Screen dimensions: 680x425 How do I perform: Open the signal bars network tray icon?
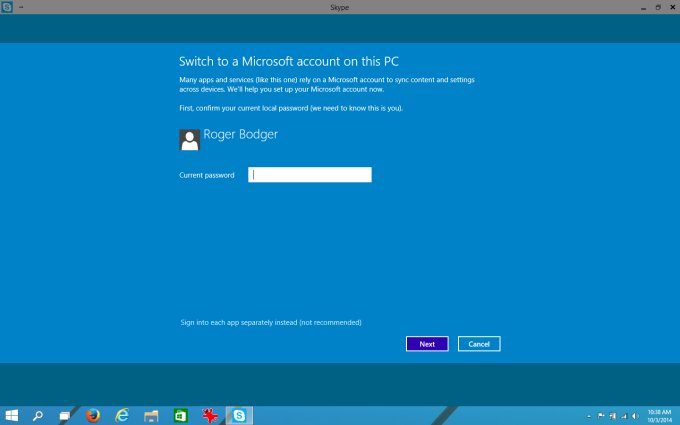coord(624,416)
